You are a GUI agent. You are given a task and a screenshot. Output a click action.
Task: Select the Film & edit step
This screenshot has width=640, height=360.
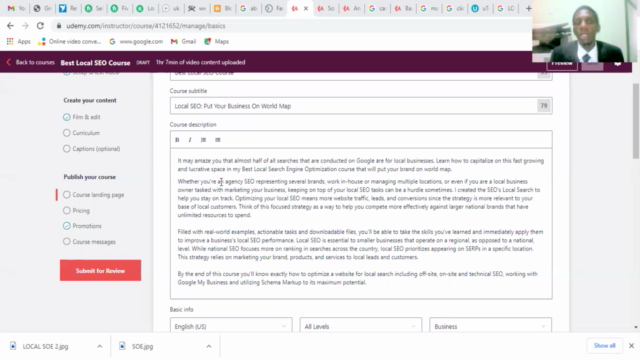[82, 117]
